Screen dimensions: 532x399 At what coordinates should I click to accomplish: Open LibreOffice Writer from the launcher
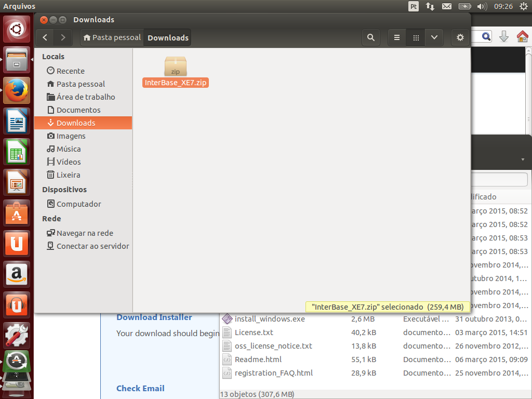click(x=17, y=122)
